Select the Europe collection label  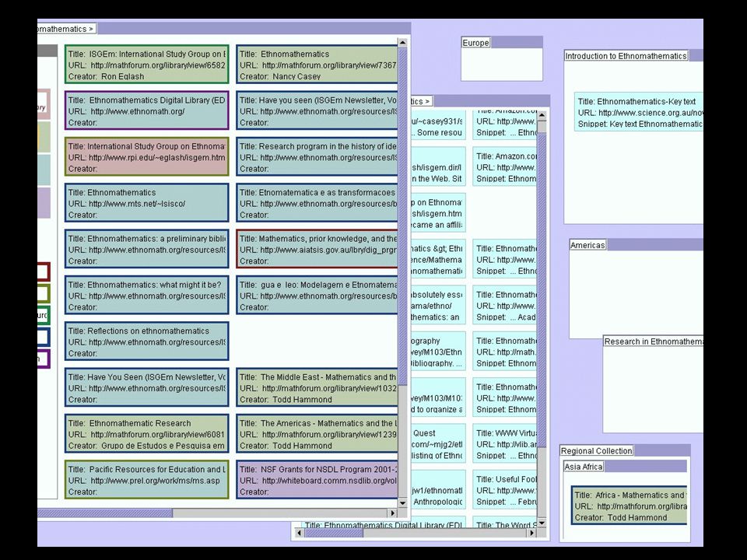click(x=476, y=43)
